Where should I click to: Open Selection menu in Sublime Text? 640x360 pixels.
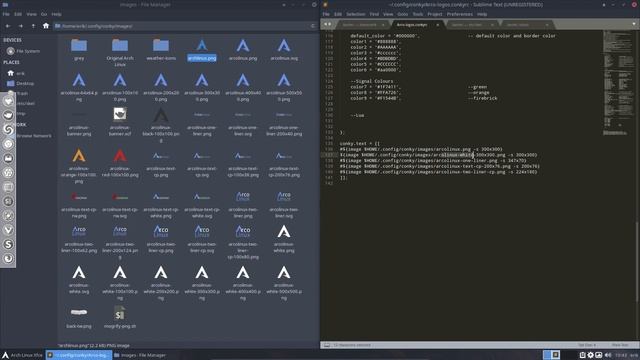pos(356,14)
